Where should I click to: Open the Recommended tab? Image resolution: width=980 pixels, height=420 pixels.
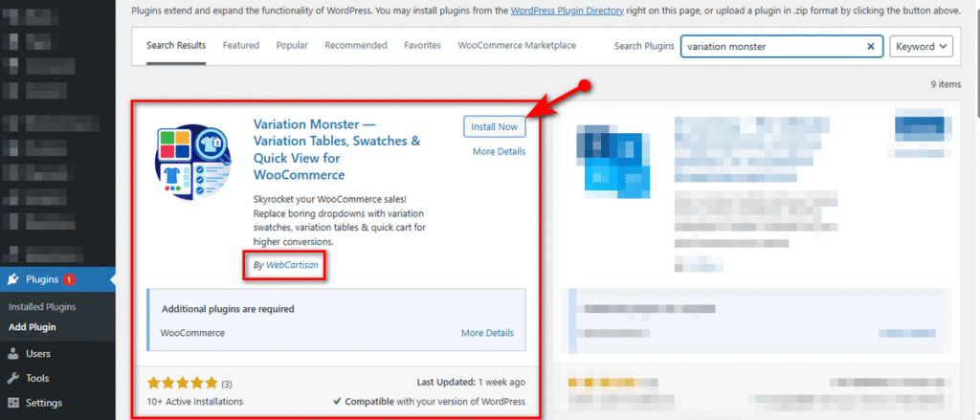coord(355,45)
